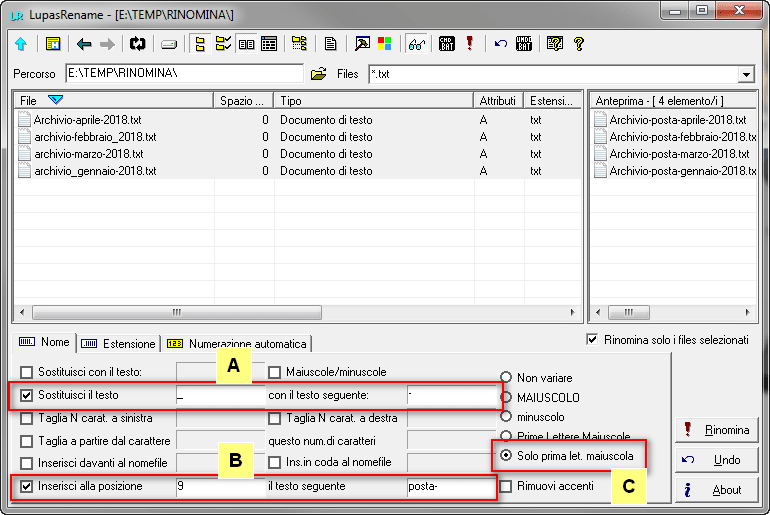Open the Nome tab
The width and height of the screenshot is (770, 515).
(44, 342)
